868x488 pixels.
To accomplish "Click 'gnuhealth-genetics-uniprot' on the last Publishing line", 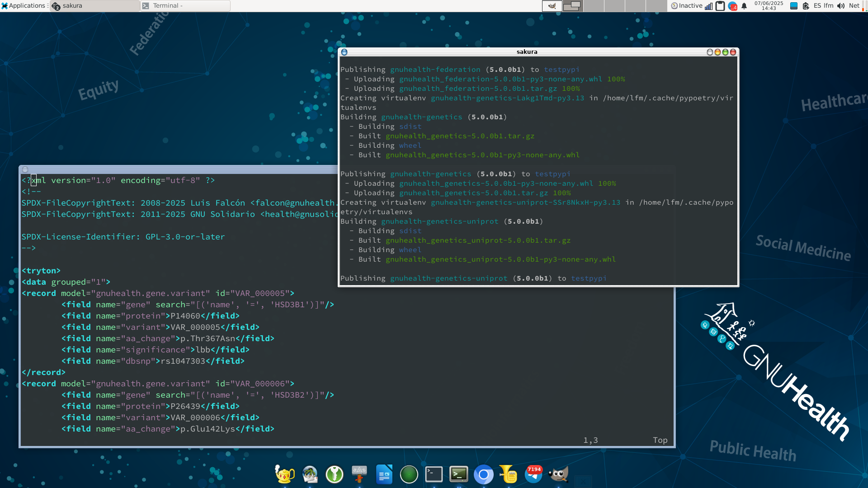I will 448,278.
